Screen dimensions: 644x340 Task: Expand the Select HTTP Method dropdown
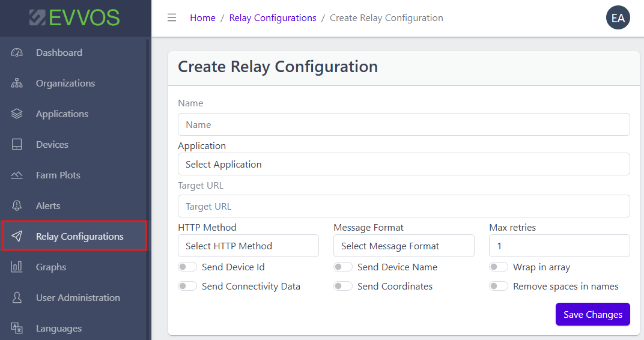(248, 246)
